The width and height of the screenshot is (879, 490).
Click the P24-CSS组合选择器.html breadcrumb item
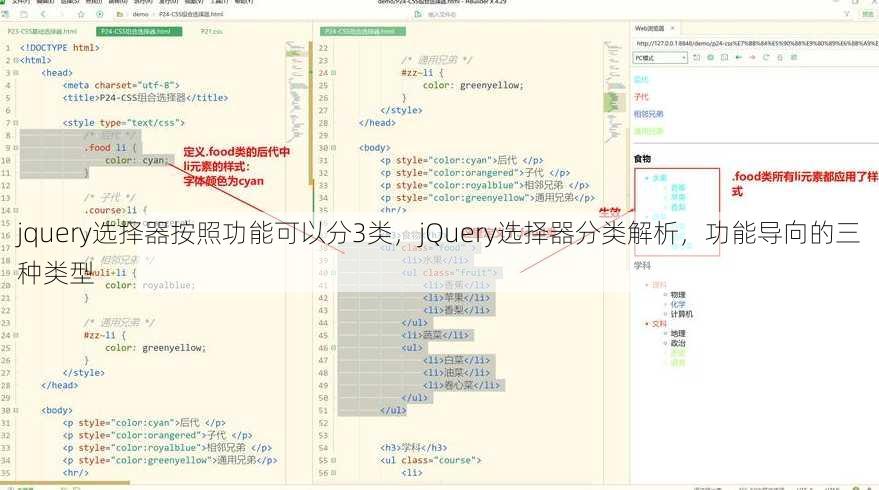tap(191, 14)
